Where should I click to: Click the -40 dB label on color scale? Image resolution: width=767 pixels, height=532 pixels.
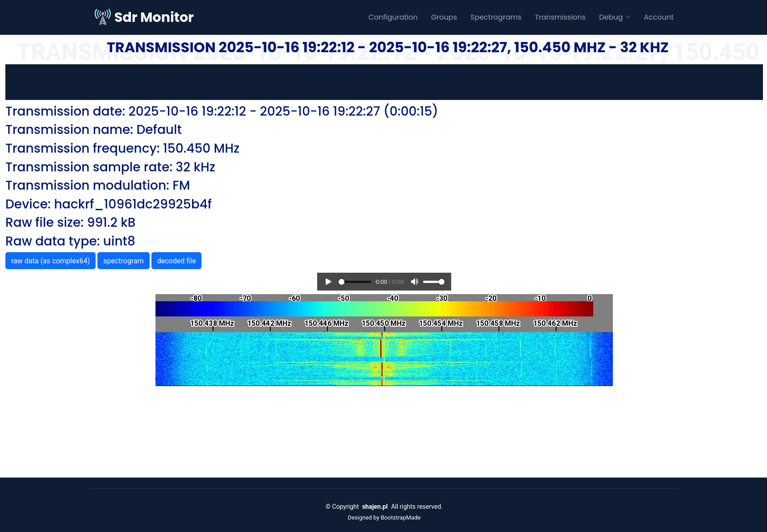point(392,298)
